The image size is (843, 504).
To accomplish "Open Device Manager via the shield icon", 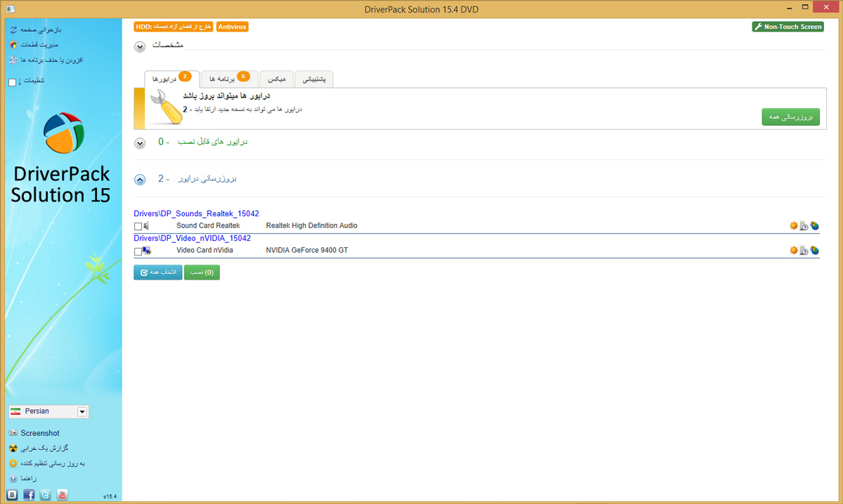I will [13, 45].
